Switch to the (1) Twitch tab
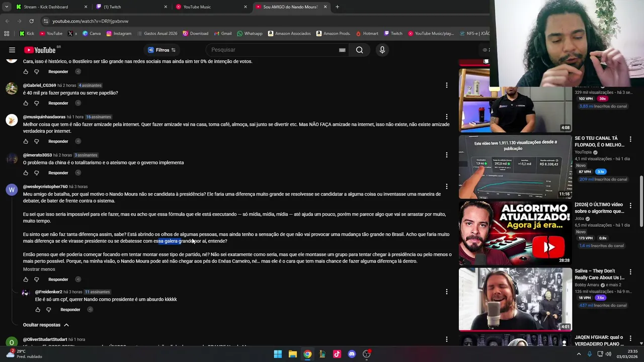Image resolution: width=644 pixels, height=362 pixels. 132,7
